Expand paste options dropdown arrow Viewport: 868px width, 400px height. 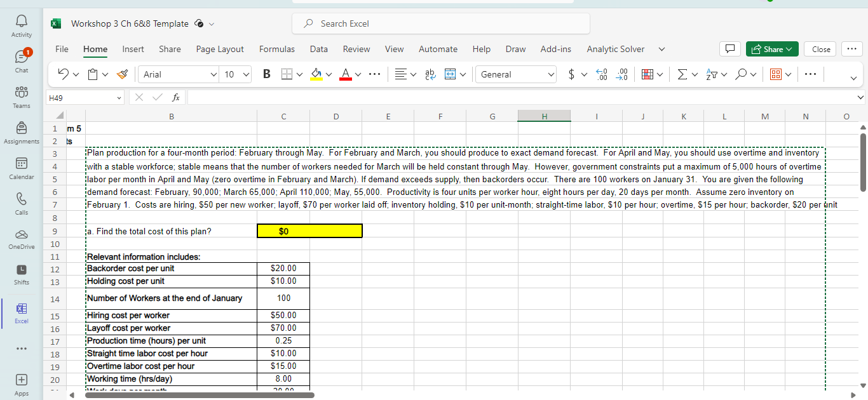pos(105,75)
